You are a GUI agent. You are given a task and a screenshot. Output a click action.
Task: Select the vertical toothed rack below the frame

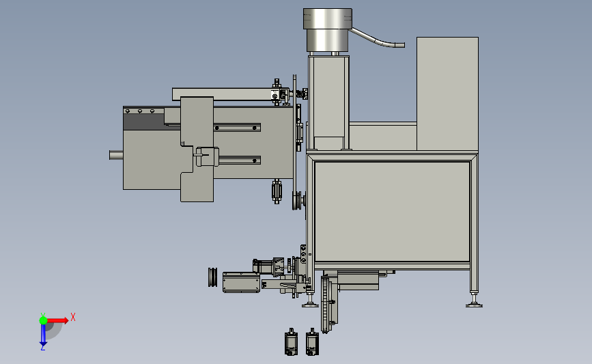325,305
